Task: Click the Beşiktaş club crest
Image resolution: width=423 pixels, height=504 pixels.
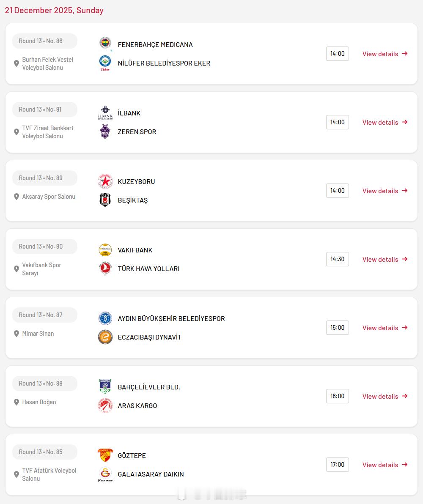Action: [105, 200]
